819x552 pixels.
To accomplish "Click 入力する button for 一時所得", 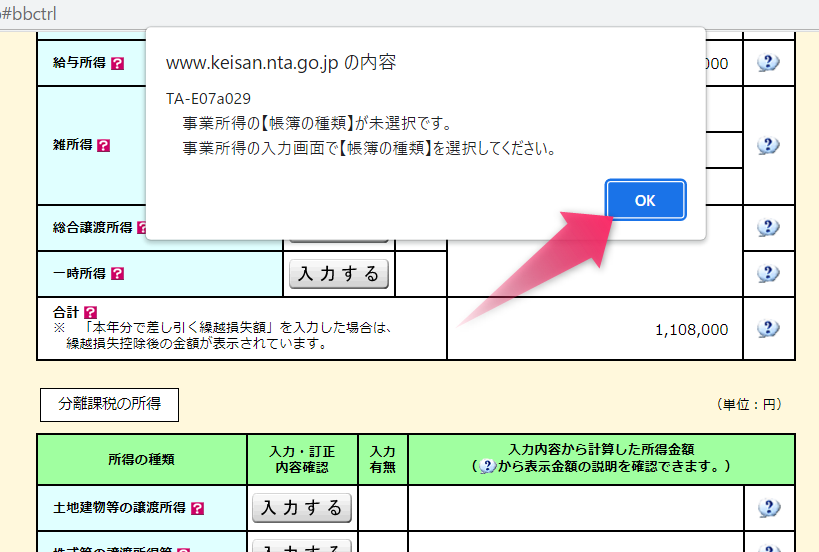I will click(x=339, y=274).
